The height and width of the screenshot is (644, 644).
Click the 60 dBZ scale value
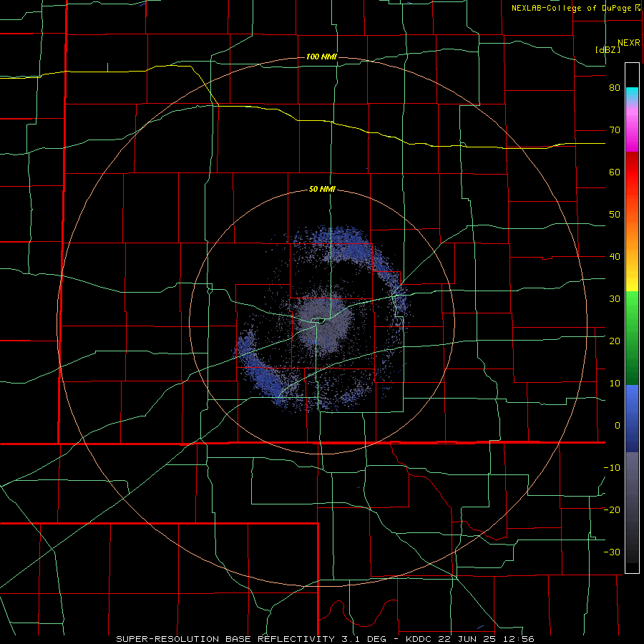point(615,172)
